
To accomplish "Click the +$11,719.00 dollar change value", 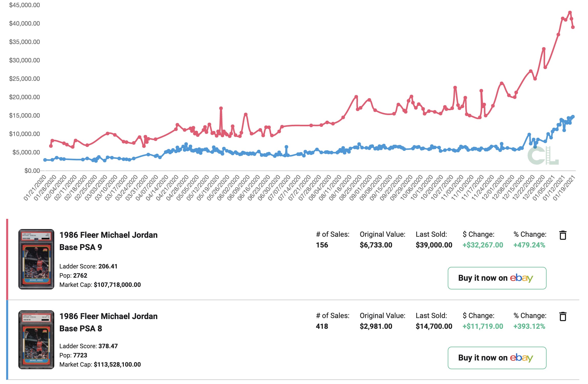I will click(x=483, y=326).
